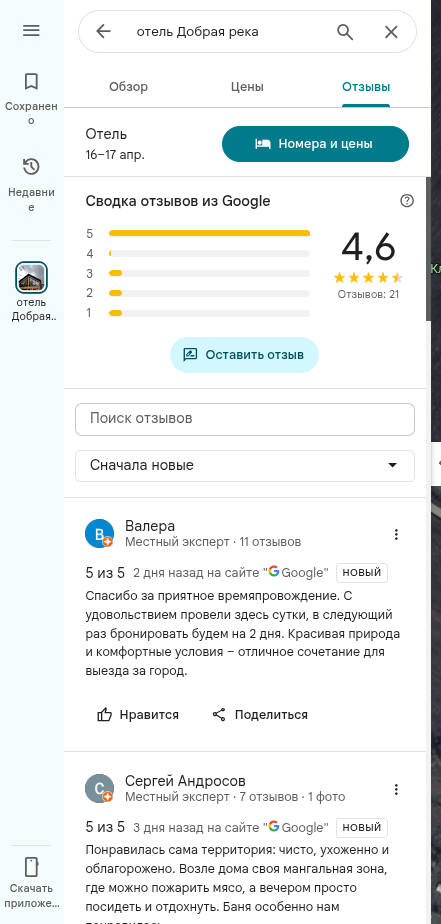This screenshot has height=924, width=441.
Task: Click the Номера и цены button
Action: coord(315,144)
